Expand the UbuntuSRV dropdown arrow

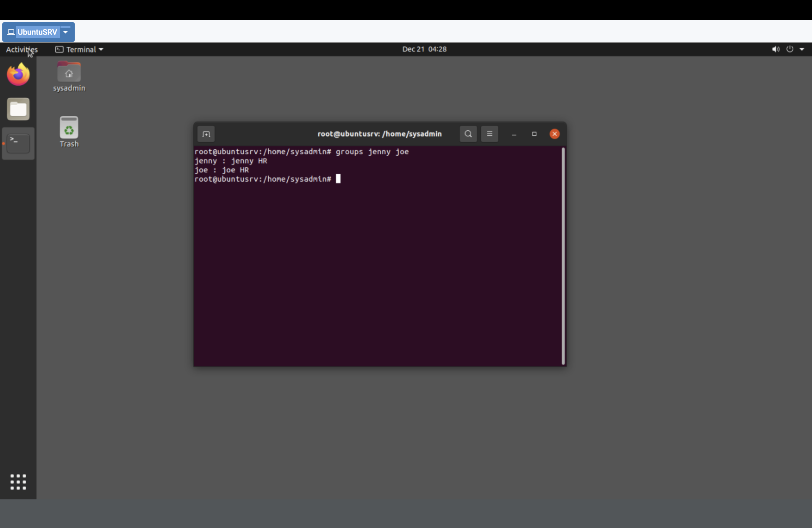pyautogui.click(x=66, y=32)
